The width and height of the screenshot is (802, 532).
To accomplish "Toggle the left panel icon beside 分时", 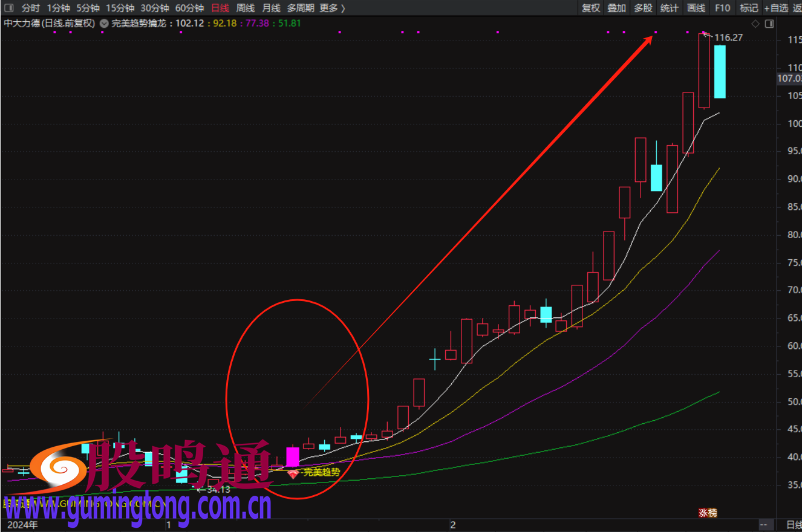I will tap(8, 8).
